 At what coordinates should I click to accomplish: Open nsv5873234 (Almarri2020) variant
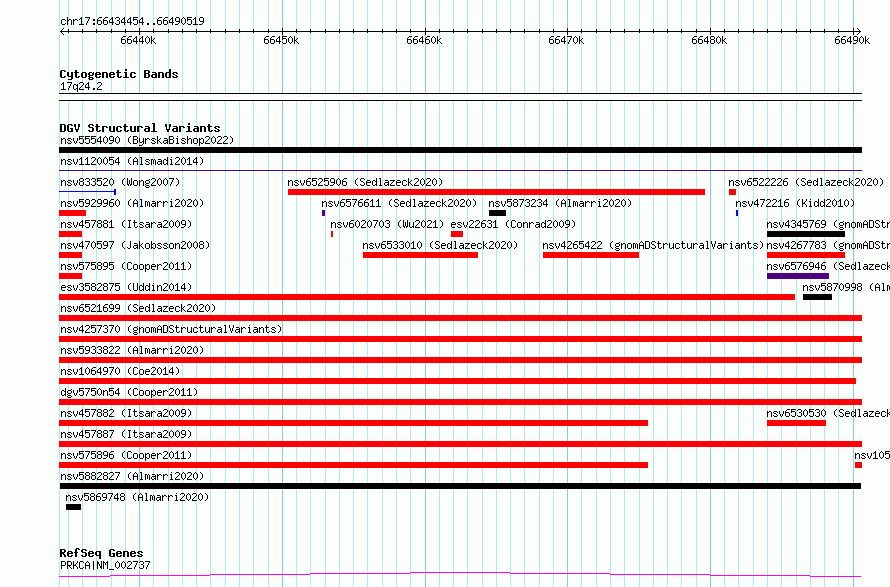[560, 203]
